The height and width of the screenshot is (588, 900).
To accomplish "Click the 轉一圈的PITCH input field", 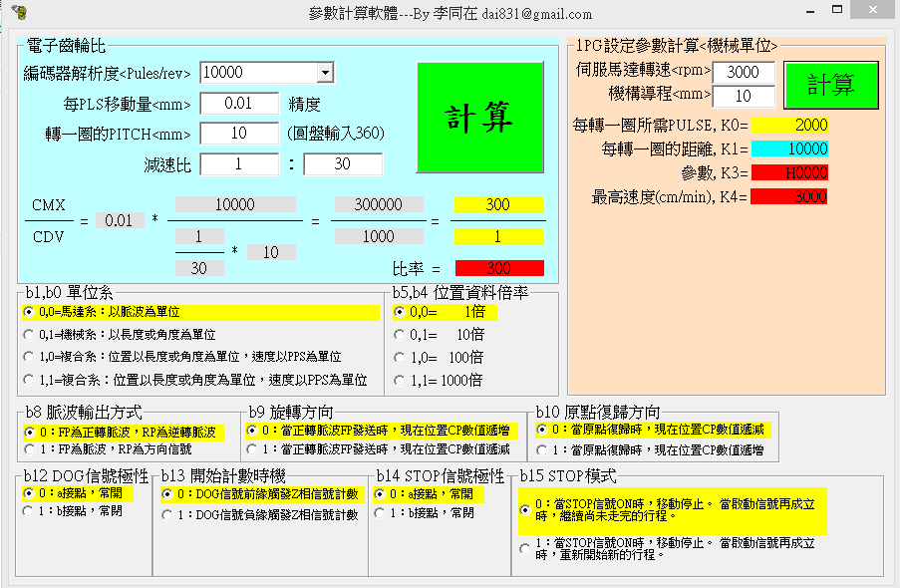I will point(239,134).
